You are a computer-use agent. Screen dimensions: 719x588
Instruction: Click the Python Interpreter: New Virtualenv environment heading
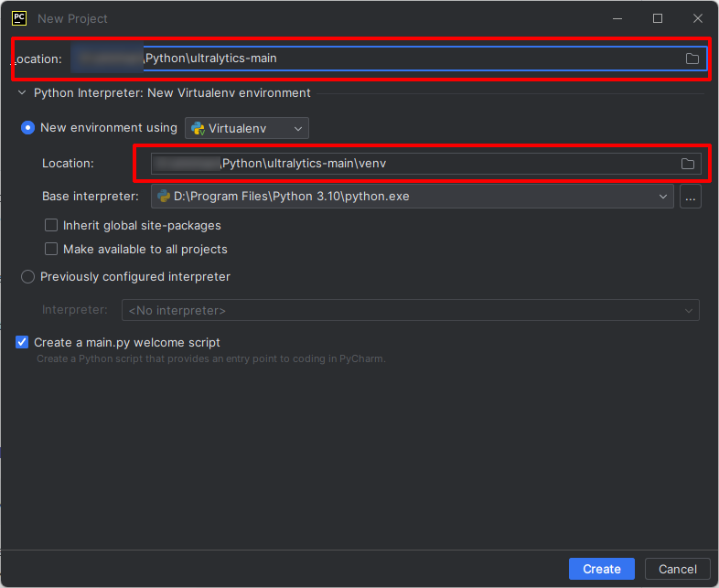pos(172,93)
